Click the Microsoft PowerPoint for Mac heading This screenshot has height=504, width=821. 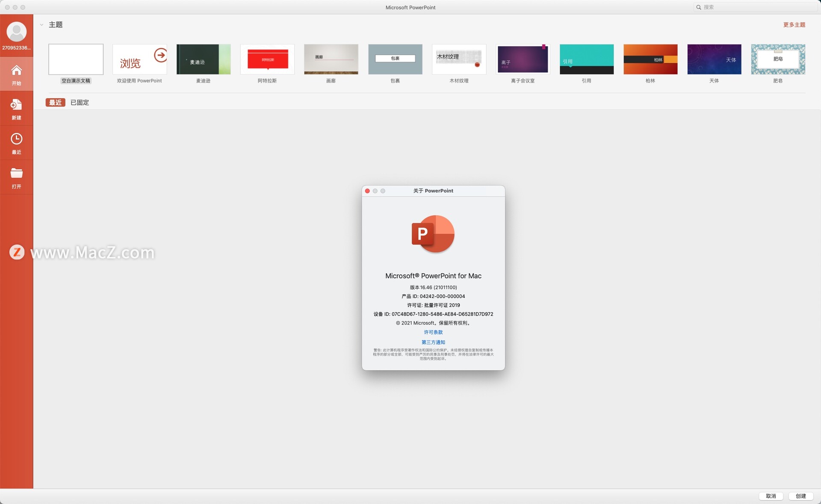coord(433,276)
